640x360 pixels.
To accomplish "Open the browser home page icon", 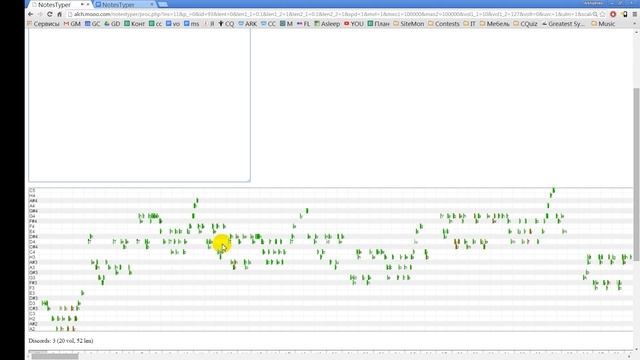I will [59, 14].
